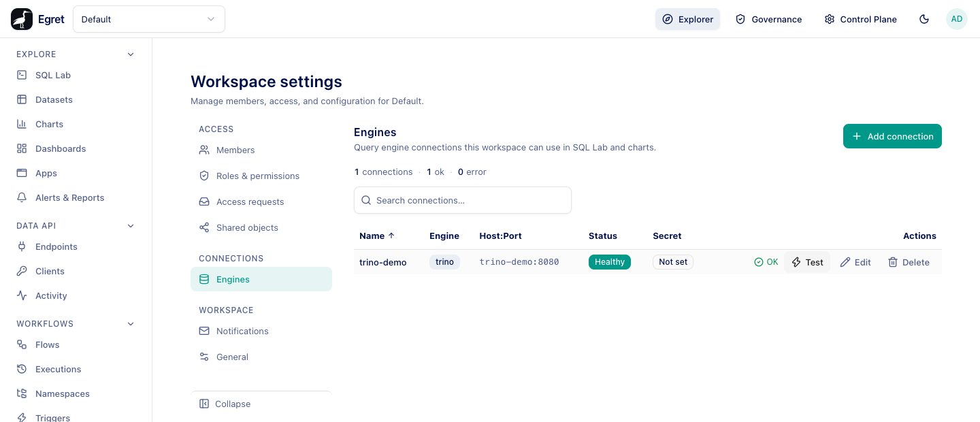Switch to the Explorer tab
Screen dimensions: 980x422
click(687, 19)
